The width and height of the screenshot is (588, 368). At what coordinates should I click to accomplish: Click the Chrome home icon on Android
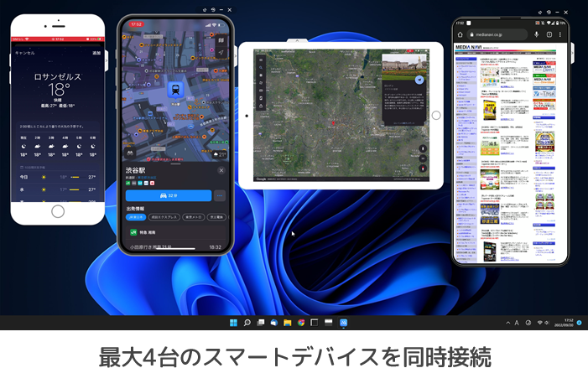(461, 34)
